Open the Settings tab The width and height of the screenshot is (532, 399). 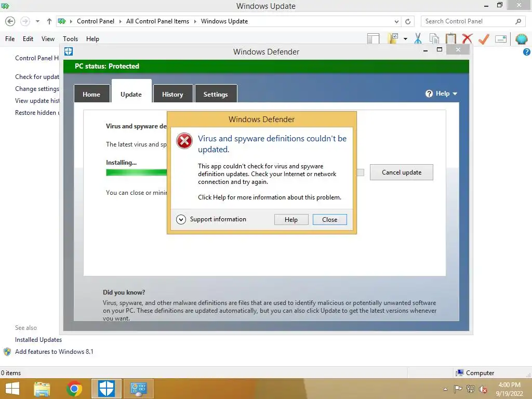tap(216, 94)
